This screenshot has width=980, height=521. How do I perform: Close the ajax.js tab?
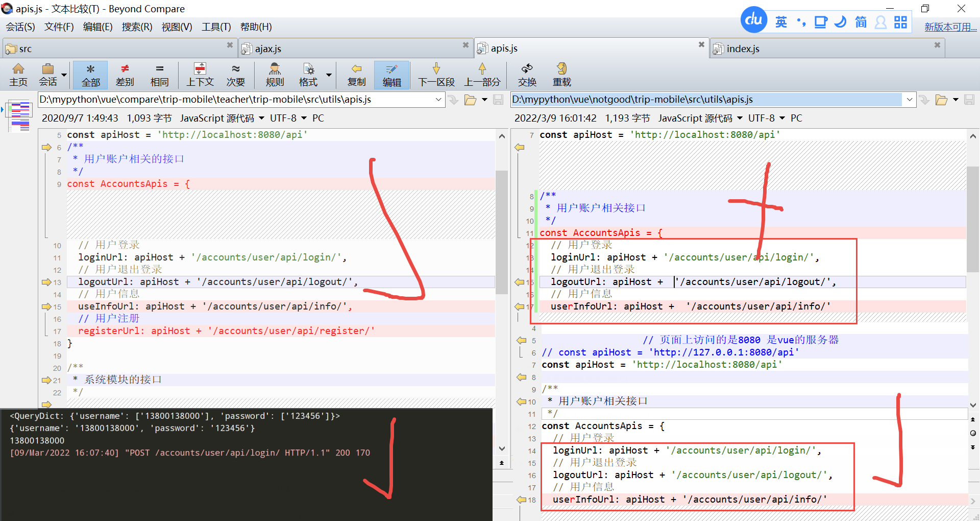click(465, 45)
